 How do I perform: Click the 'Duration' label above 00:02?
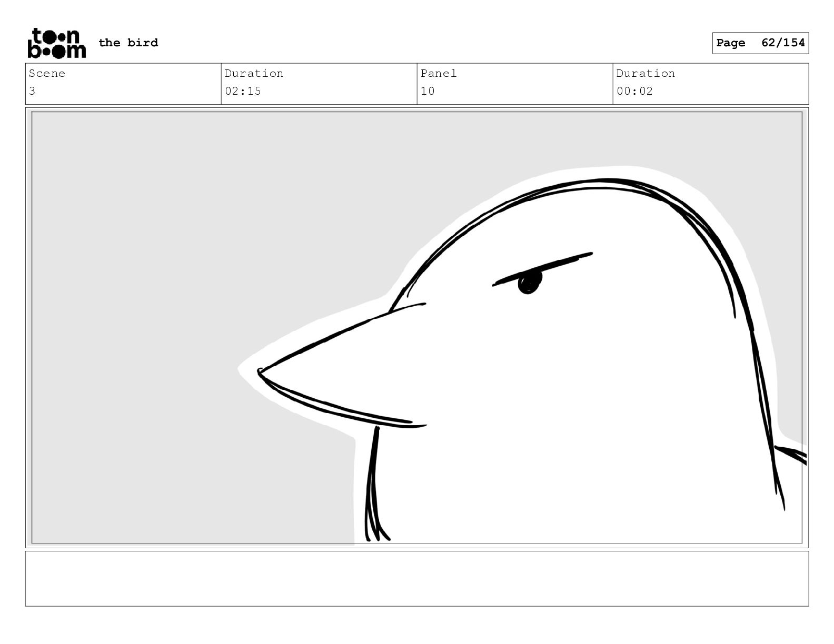pos(646,73)
